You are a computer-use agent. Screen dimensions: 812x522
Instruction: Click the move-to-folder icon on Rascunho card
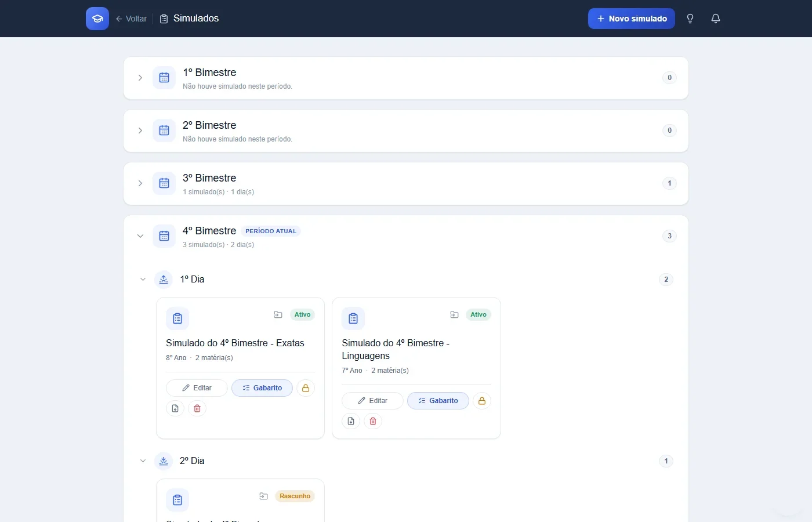coord(264,496)
